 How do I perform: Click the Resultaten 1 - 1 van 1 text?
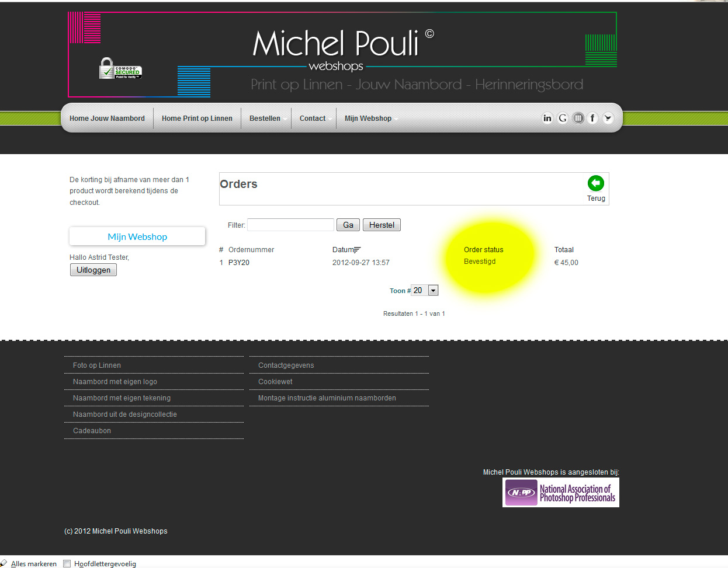414,313
